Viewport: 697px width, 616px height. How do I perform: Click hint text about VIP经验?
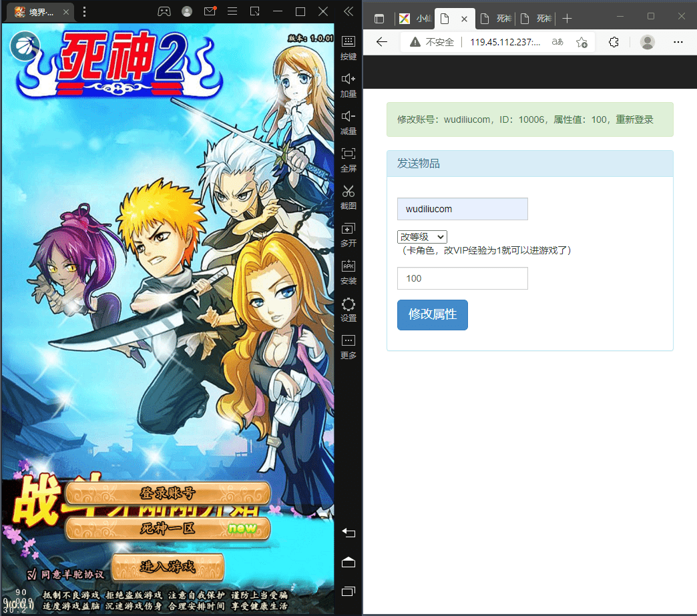[485, 251]
